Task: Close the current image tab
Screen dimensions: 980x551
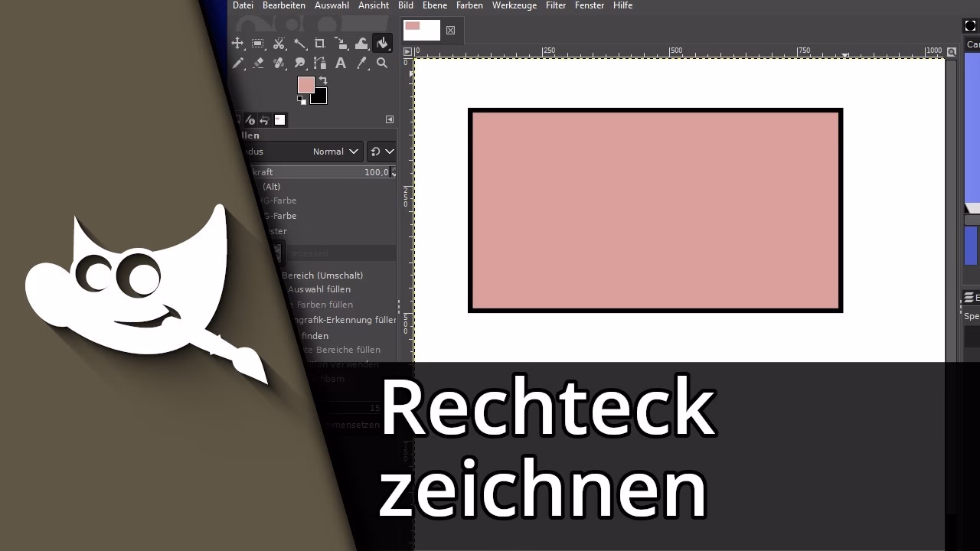Action: (451, 31)
